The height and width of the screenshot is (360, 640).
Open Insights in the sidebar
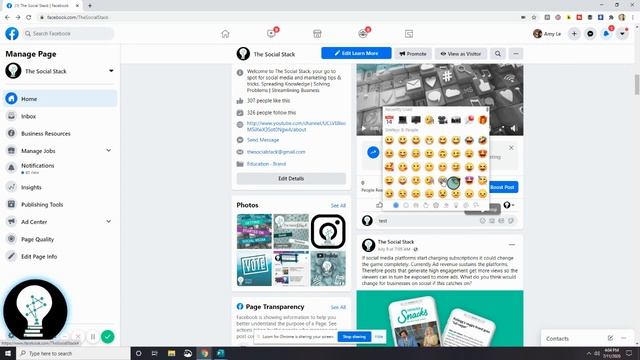tap(60, 187)
